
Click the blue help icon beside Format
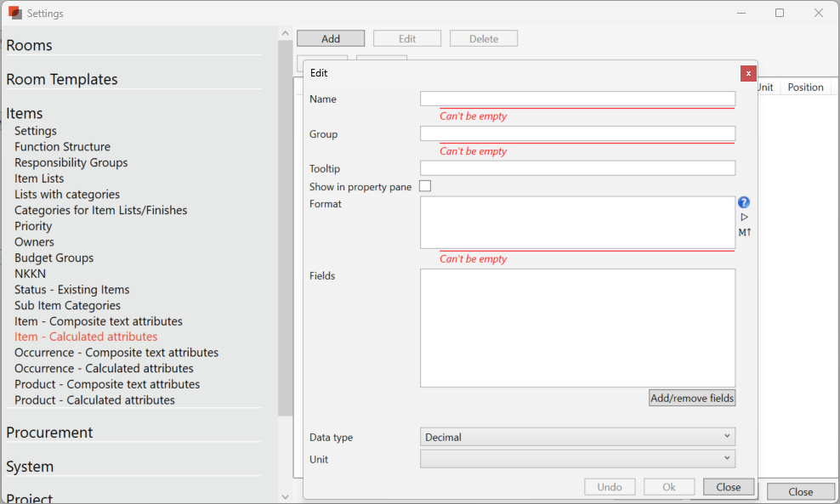coord(744,202)
